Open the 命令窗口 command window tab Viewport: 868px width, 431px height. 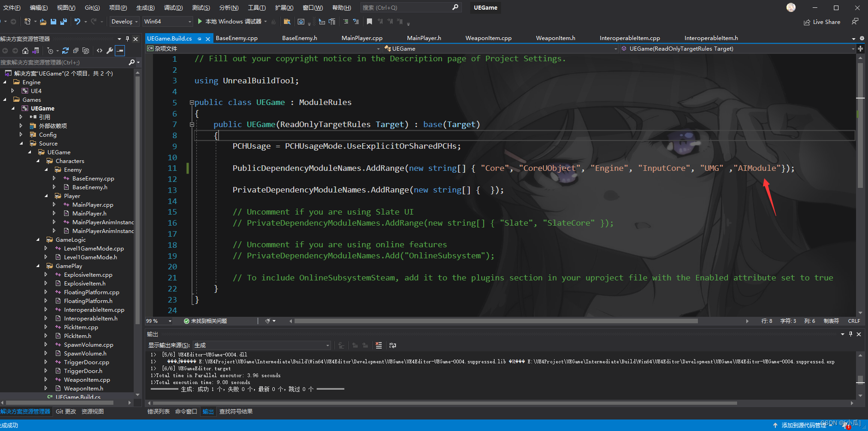coord(186,412)
